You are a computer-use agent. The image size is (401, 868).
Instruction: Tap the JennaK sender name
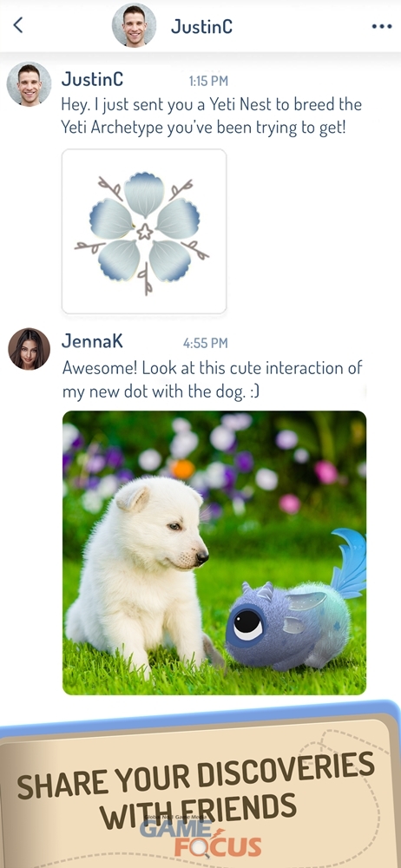[x=93, y=341]
